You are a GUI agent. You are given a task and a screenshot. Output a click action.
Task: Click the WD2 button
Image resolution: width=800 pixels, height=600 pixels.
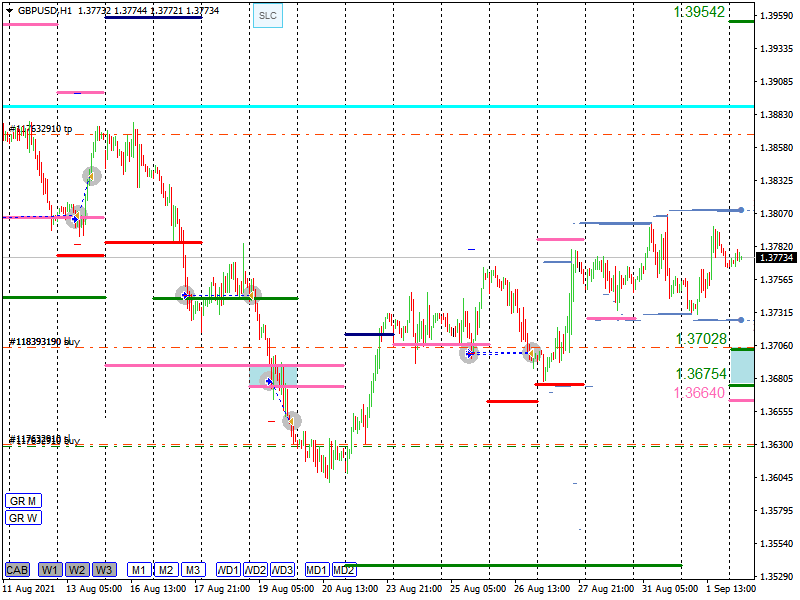(256, 570)
